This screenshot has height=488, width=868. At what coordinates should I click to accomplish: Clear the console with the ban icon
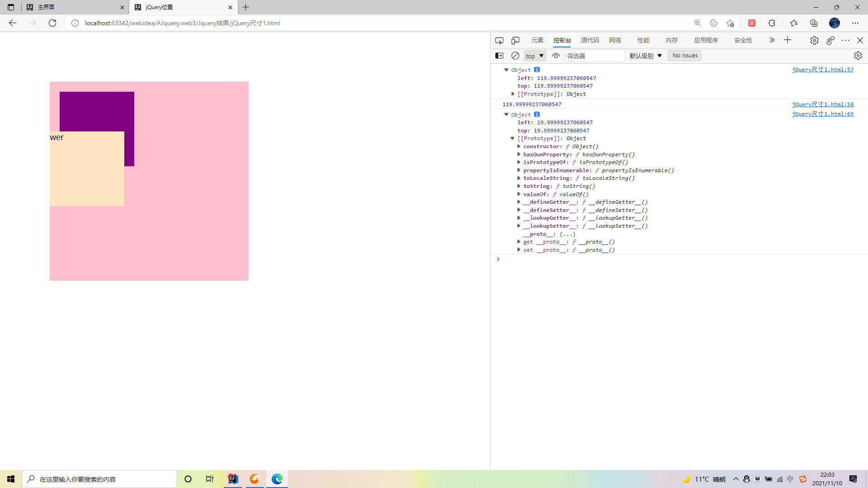coord(515,56)
